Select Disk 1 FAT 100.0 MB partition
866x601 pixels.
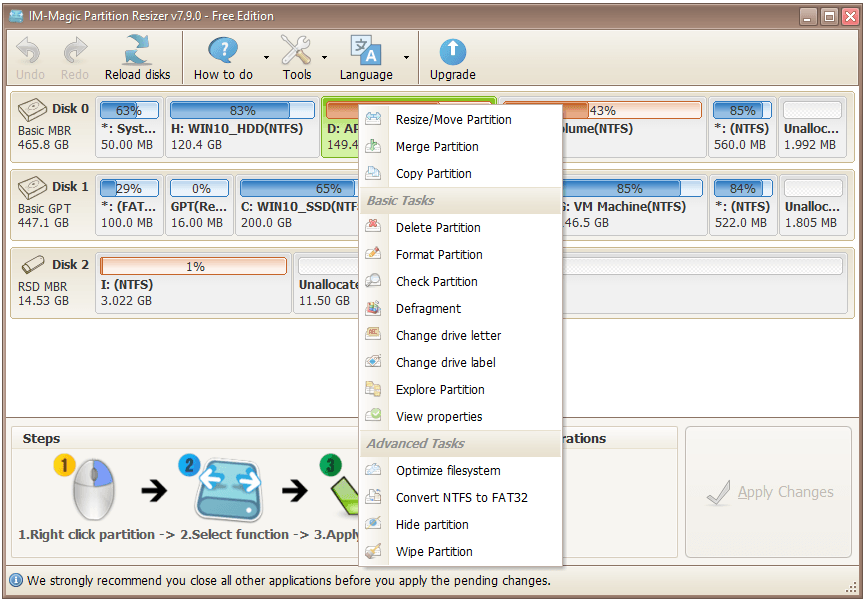pos(129,205)
